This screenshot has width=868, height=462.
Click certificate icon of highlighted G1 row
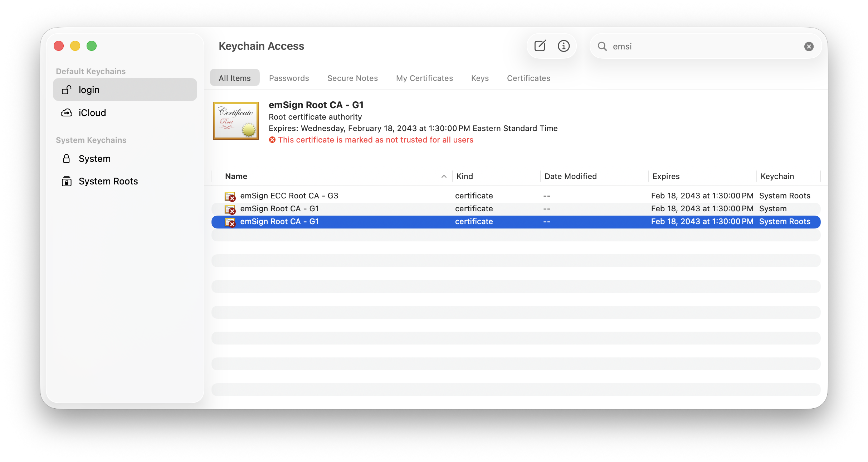[x=230, y=222]
